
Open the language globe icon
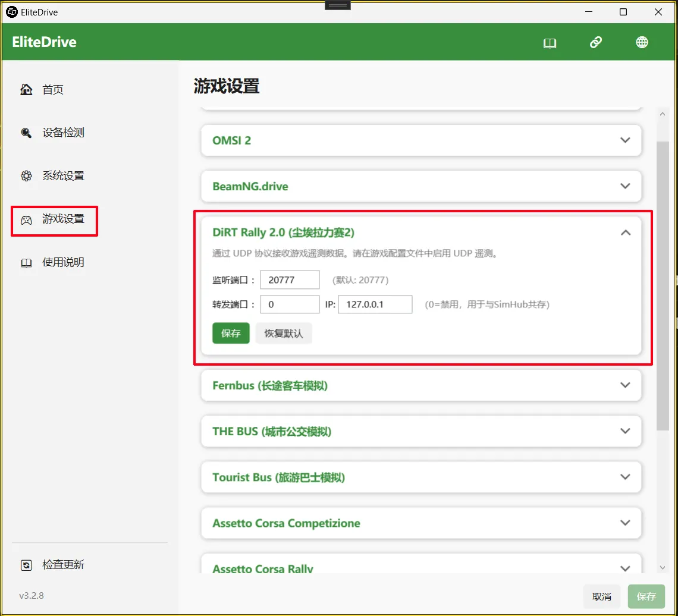(642, 42)
